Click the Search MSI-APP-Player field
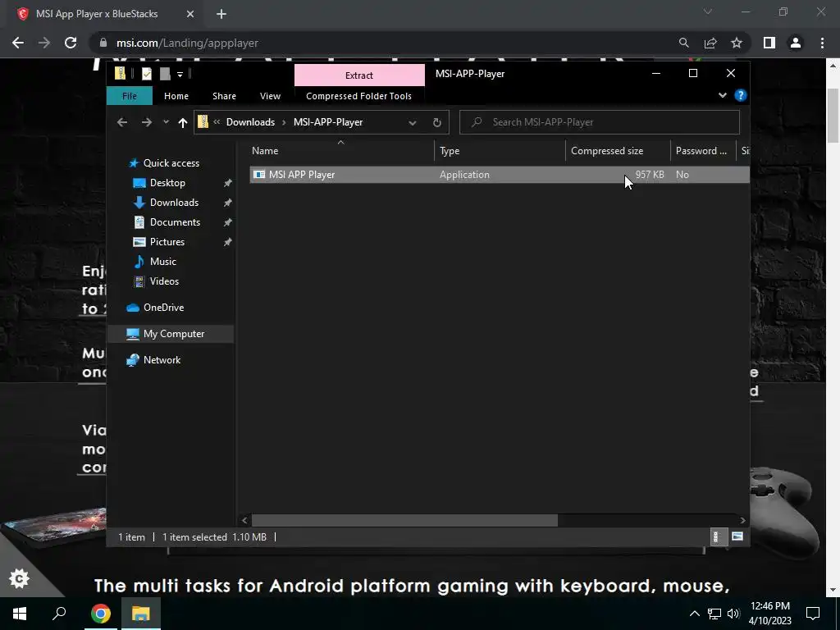The width and height of the screenshot is (840, 630). 600,122
